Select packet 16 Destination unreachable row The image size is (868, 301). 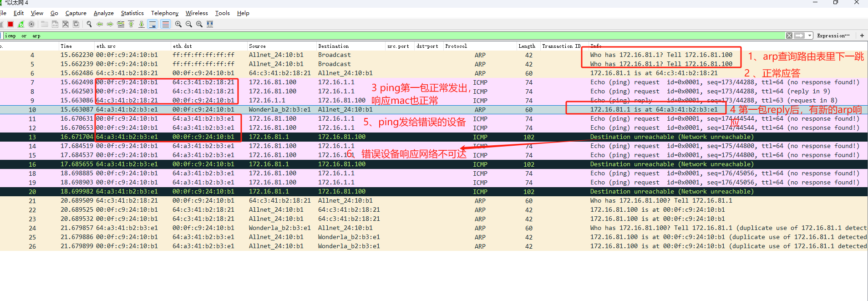tap(434, 164)
